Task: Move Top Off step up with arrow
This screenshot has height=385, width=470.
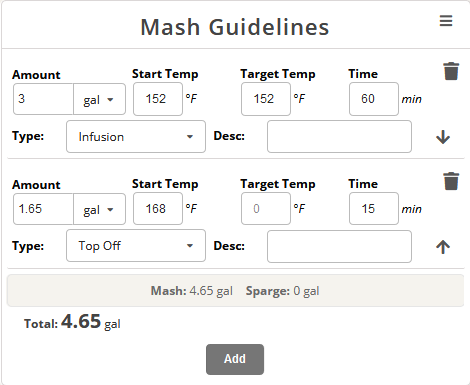Action: click(443, 247)
